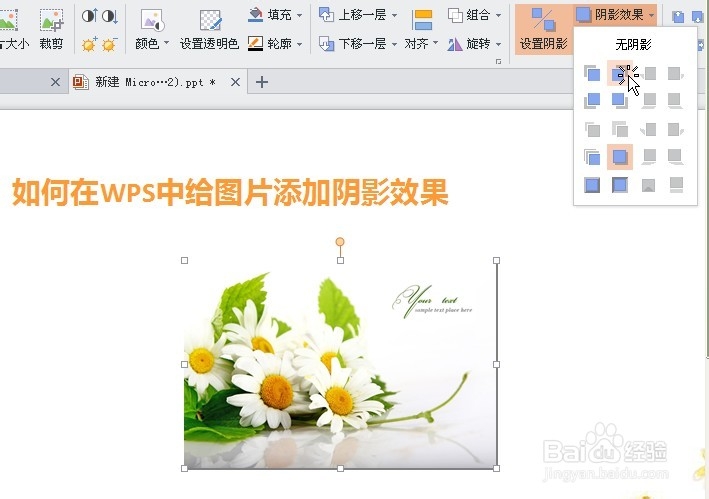Click the Bring Forward layer icon
Image resolution: width=709 pixels, height=499 pixels.
[x=326, y=15]
